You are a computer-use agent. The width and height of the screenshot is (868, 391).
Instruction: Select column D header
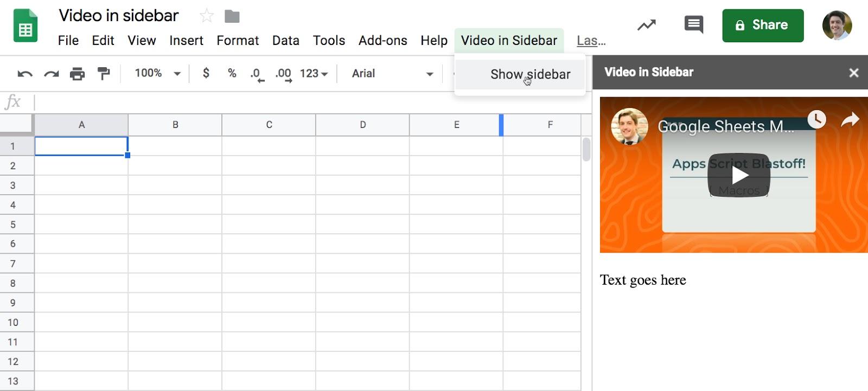(x=363, y=125)
